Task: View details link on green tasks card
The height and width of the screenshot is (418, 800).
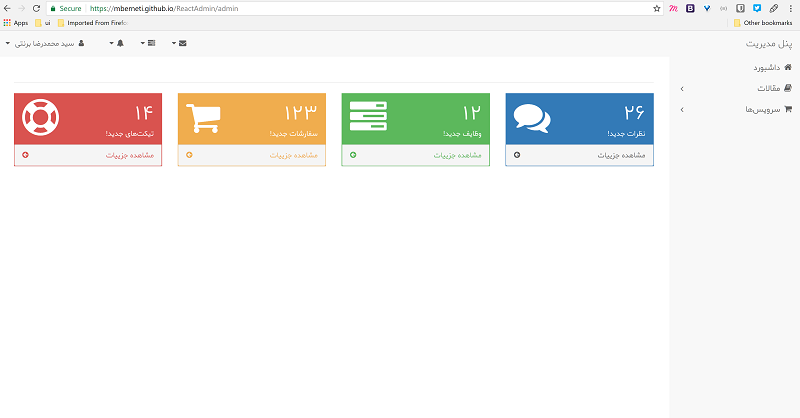Action: pos(457,155)
